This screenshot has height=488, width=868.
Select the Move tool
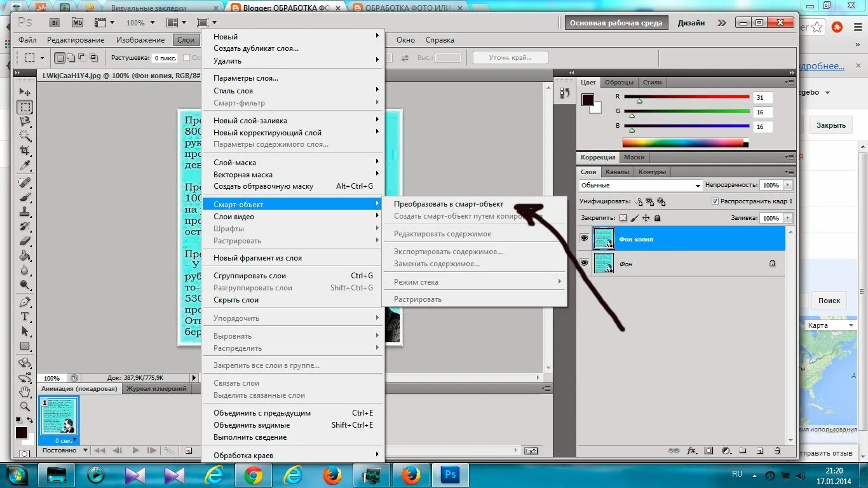25,92
